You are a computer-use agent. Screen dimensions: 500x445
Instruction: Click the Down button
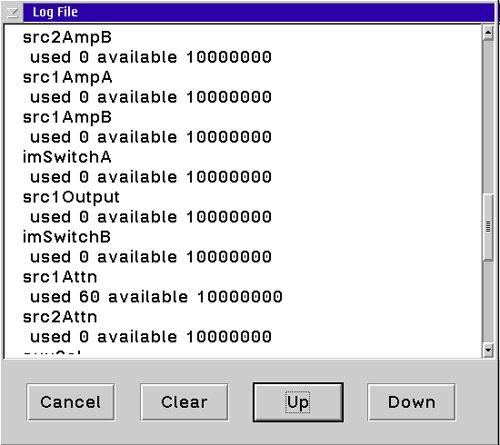(412, 402)
